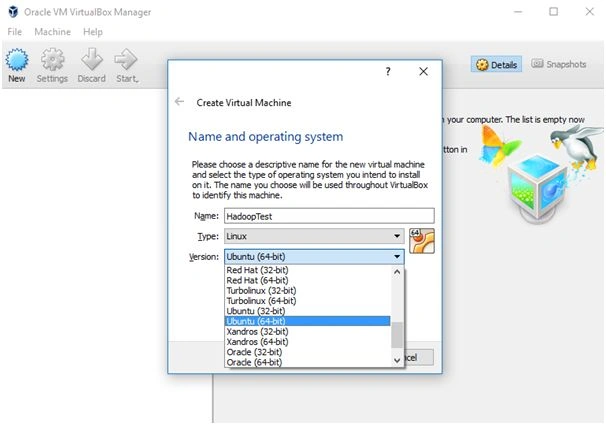
Task: Select Xandros (32-bit) version
Action: [x=307, y=332]
